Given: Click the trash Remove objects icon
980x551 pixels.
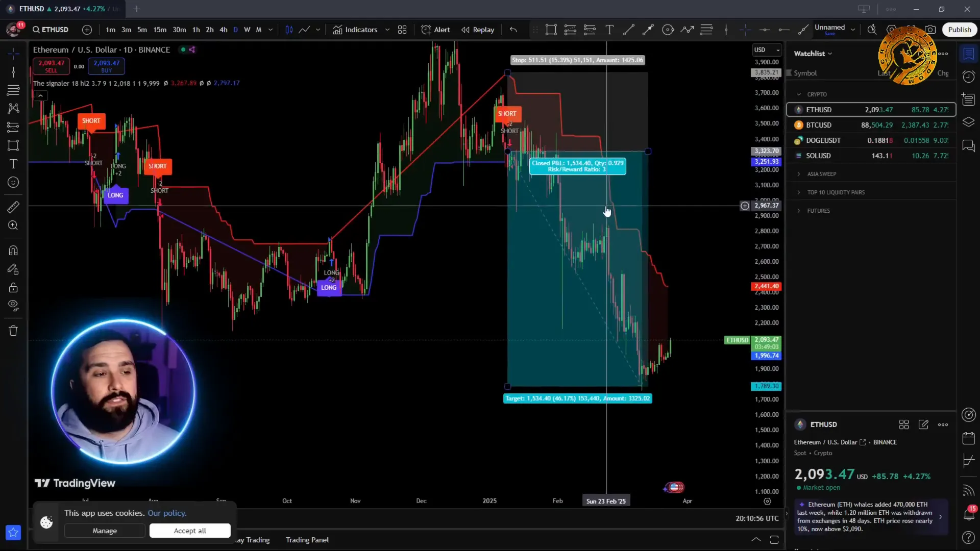Looking at the screenshot, I should (x=13, y=331).
